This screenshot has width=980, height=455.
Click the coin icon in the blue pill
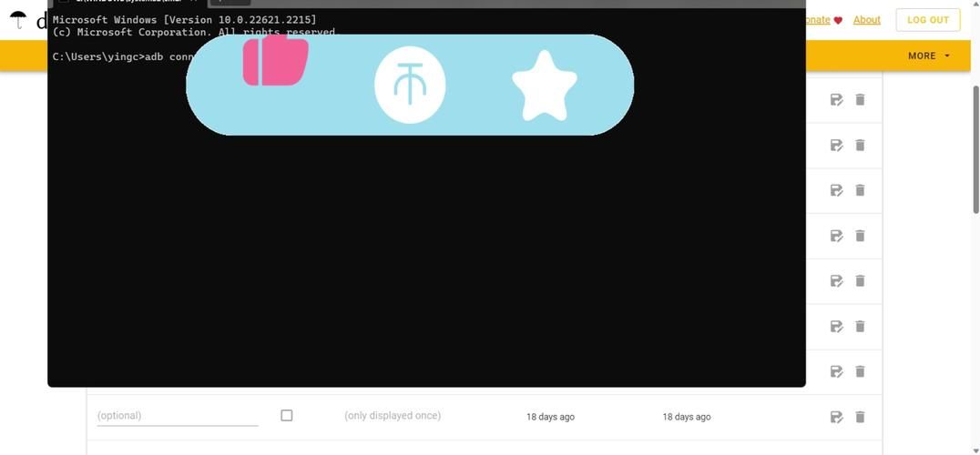click(410, 85)
